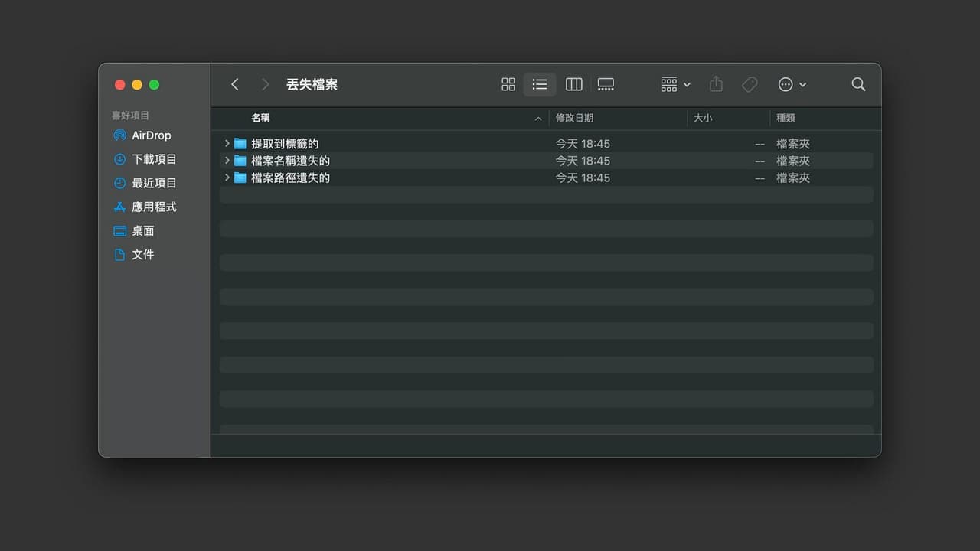Screen dimensions: 980x551
Task: Expand the 檔案名稱遺失的 folder
Action: click(x=227, y=161)
